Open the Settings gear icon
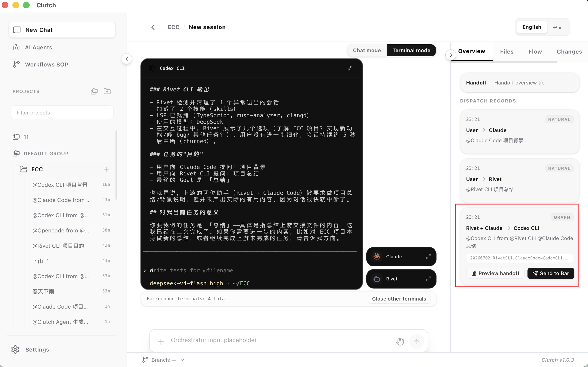588x367 pixels. (15, 349)
